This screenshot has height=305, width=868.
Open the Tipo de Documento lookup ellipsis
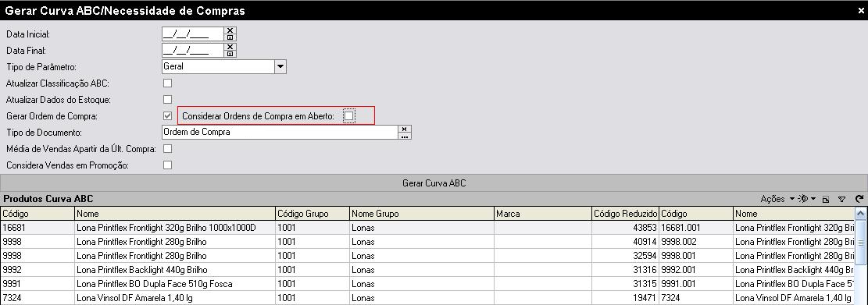(405, 136)
